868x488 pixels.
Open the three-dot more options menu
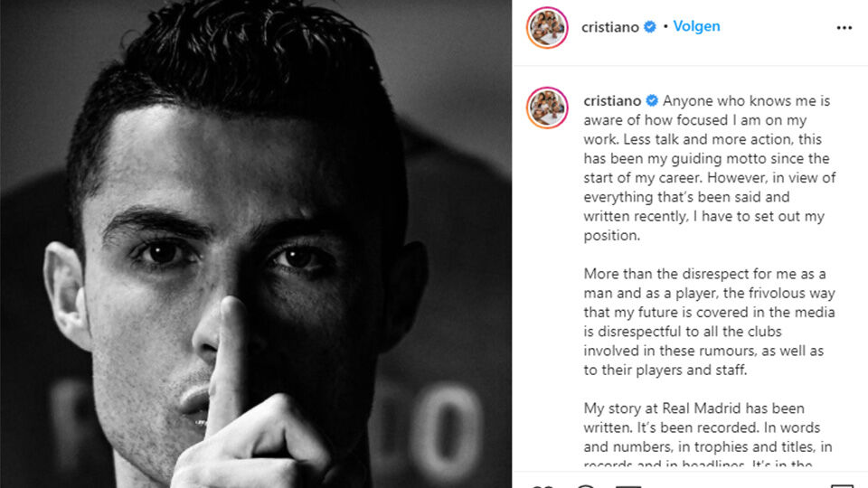(x=844, y=28)
